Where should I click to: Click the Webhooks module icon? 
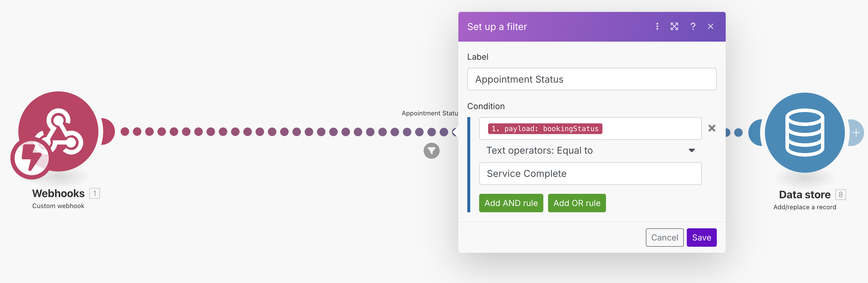(x=59, y=130)
